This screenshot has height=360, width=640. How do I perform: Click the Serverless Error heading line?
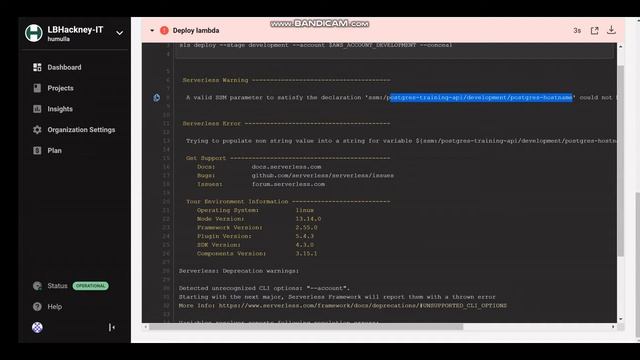pyautogui.click(x=286, y=123)
